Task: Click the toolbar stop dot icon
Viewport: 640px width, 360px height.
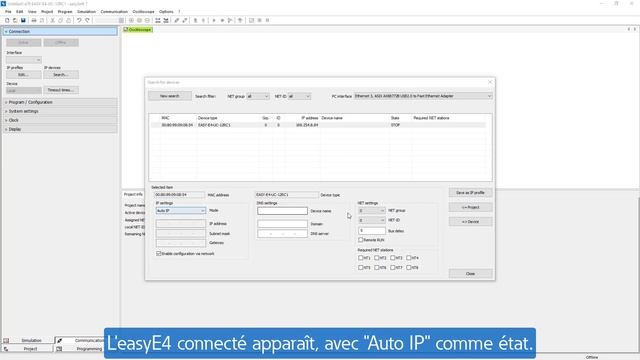Action: point(222,20)
